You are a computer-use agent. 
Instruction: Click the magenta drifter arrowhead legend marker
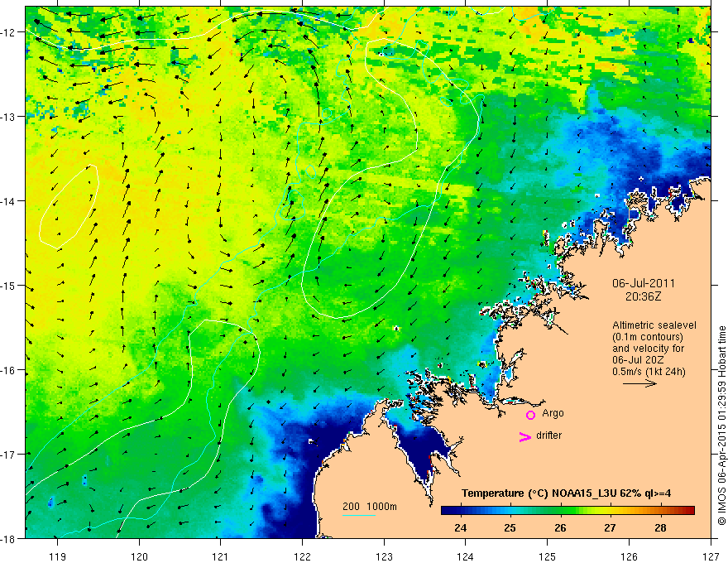click(525, 436)
